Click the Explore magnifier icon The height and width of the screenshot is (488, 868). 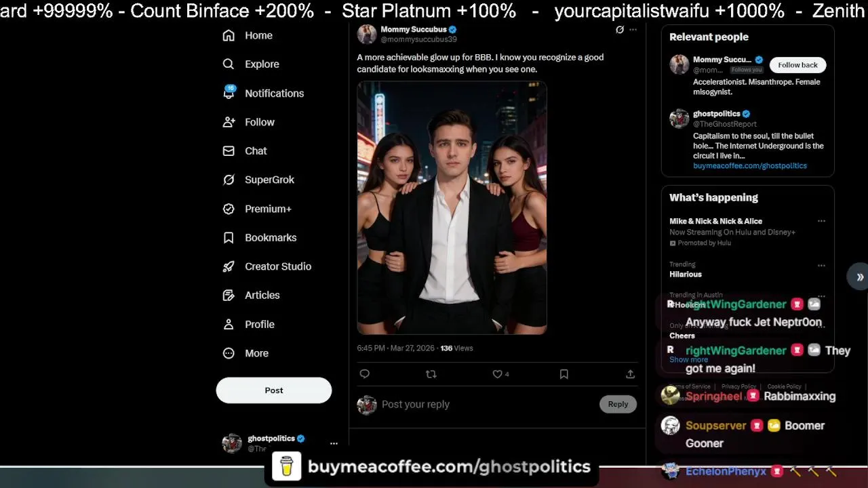(229, 64)
